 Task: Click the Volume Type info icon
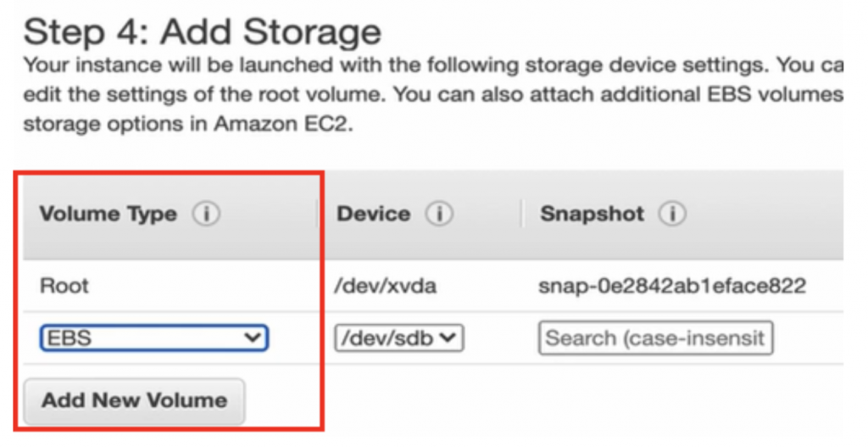click(205, 215)
